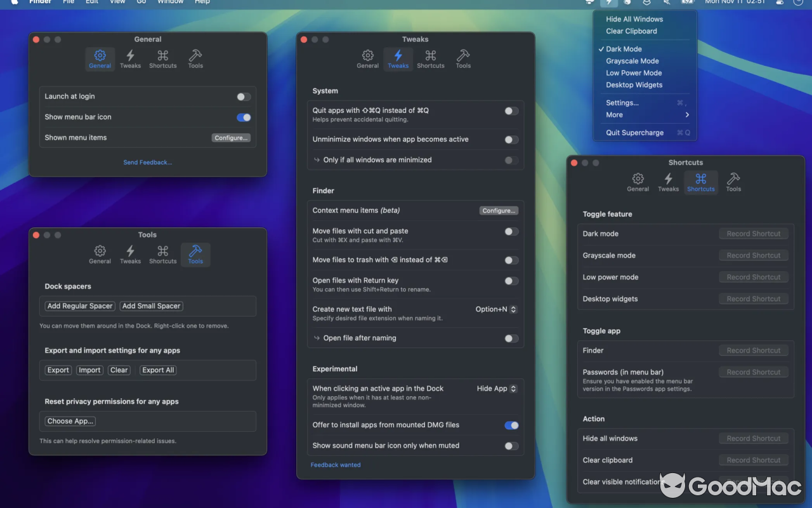This screenshot has height=508, width=812.
Task: Click Record Shortcut next to Dark mode
Action: point(753,233)
